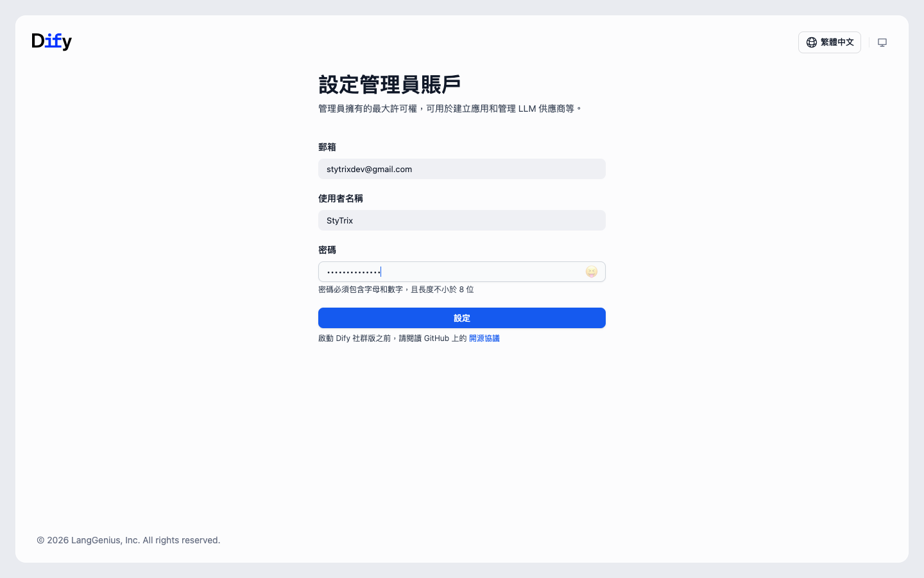Focus the 郵箱 email input field

pos(462,169)
